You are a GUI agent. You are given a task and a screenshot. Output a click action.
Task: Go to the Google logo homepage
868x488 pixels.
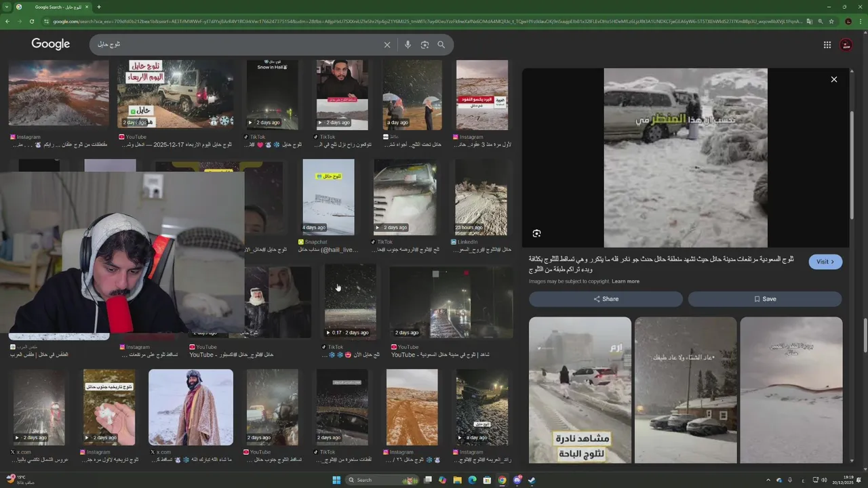coord(51,44)
